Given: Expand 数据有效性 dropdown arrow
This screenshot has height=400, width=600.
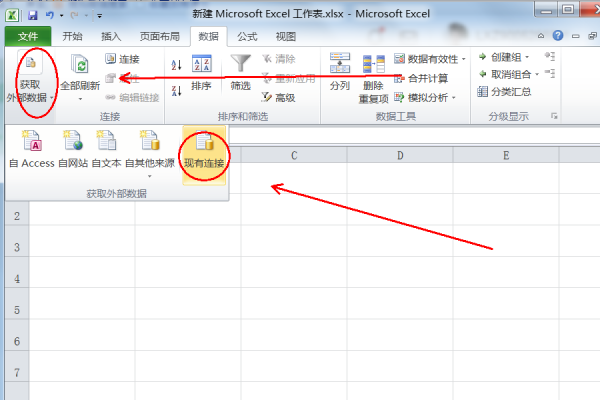Looking at the screenshot, I should tap(463, 59).
